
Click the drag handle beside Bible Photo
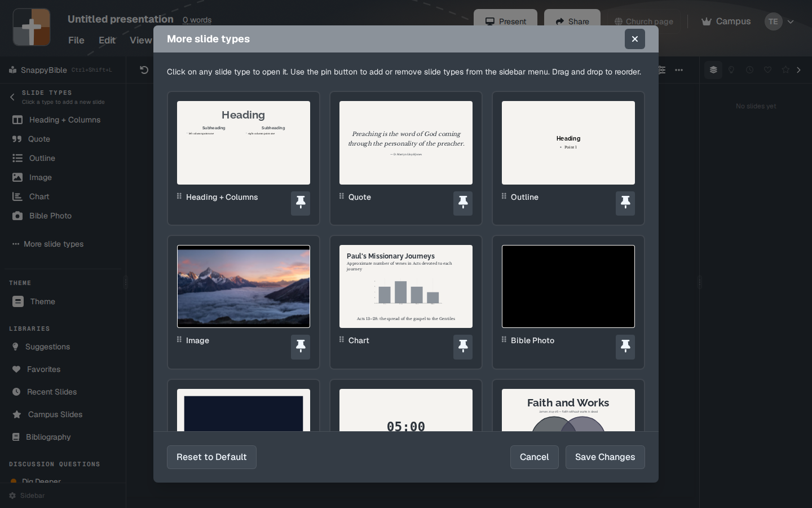(x=504, y=339)
